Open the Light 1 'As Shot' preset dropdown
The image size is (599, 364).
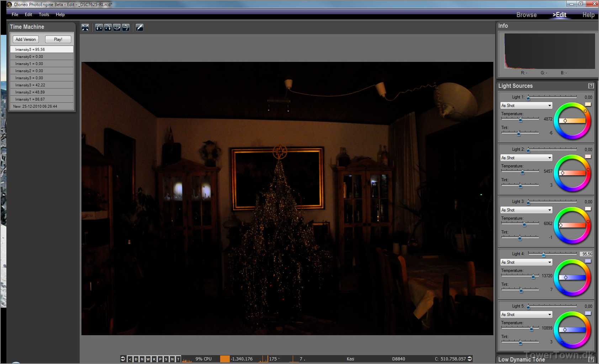[x=526, y=106]
